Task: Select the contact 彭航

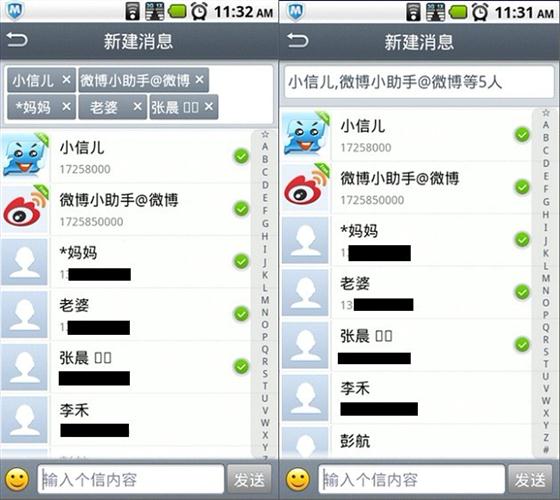Action: tap(407, 441)
